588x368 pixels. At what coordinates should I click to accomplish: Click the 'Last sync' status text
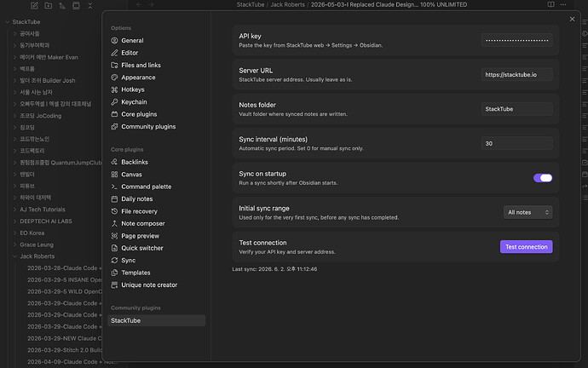274,269
